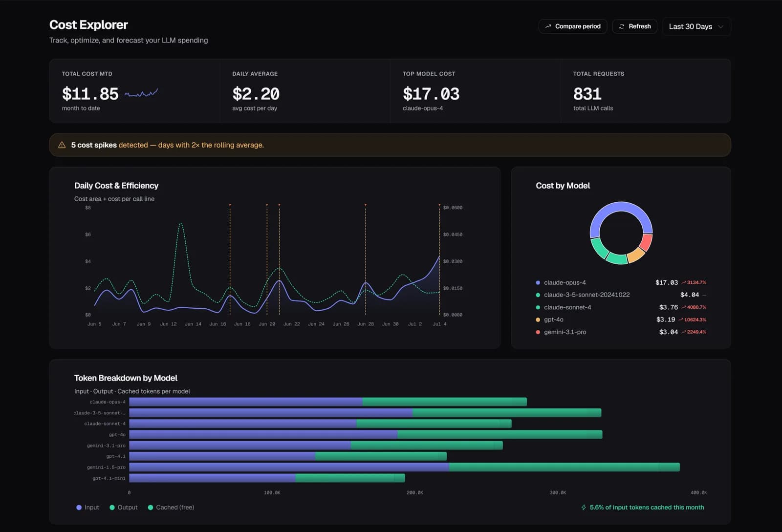The image size is (782, 532).
Task: Click the claude-sonnet-4 legend dot in Cost by Model
Action: point(538,307)
